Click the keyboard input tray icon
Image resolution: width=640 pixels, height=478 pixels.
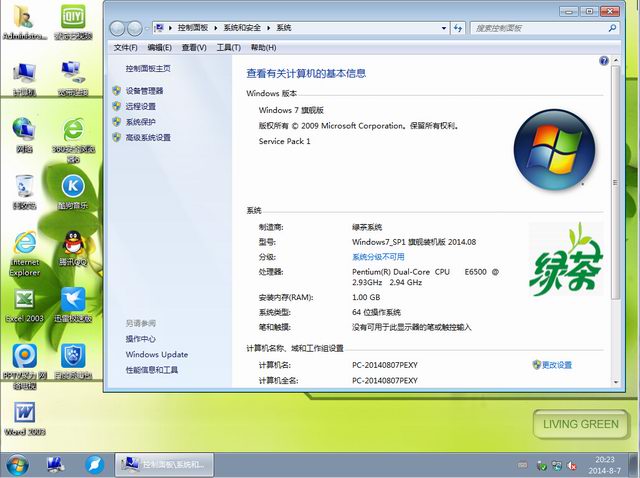(x=522, y=465)
